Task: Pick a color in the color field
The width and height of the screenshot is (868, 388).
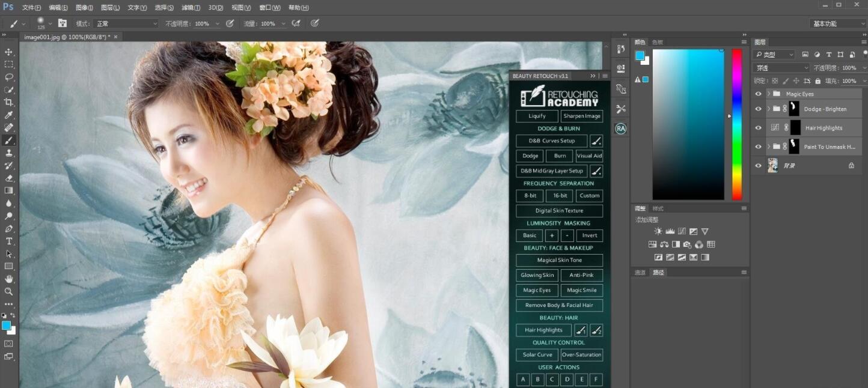Action: 688,124
